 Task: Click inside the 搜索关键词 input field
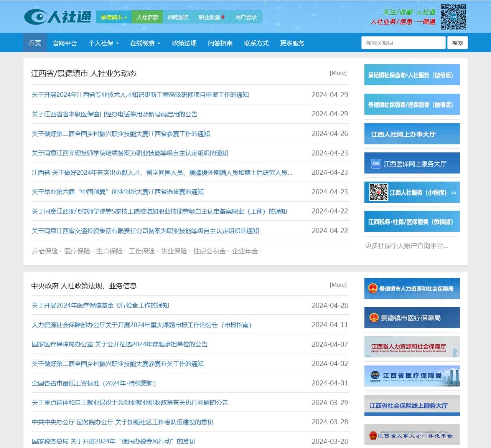(x=403, y=42)
